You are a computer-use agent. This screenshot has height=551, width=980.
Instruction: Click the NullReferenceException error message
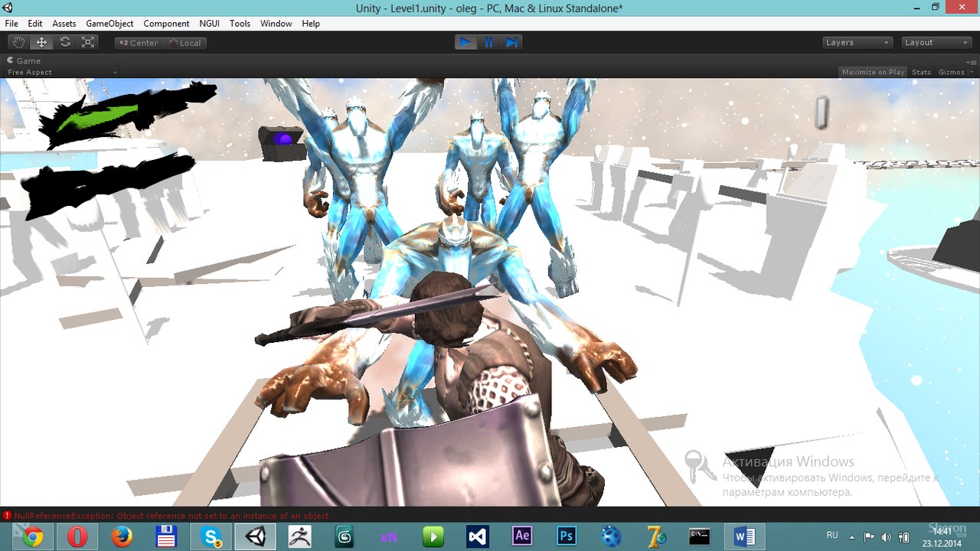tap(171, 516)
